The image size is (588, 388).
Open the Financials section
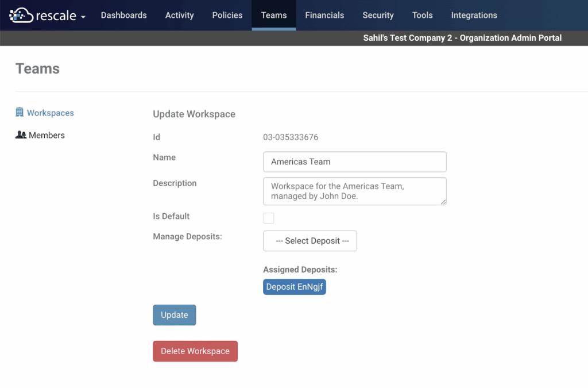[324, 16]
